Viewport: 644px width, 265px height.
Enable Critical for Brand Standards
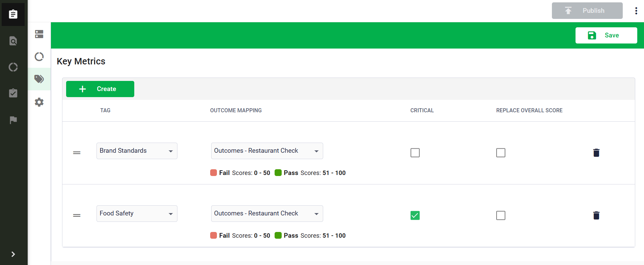415,153
